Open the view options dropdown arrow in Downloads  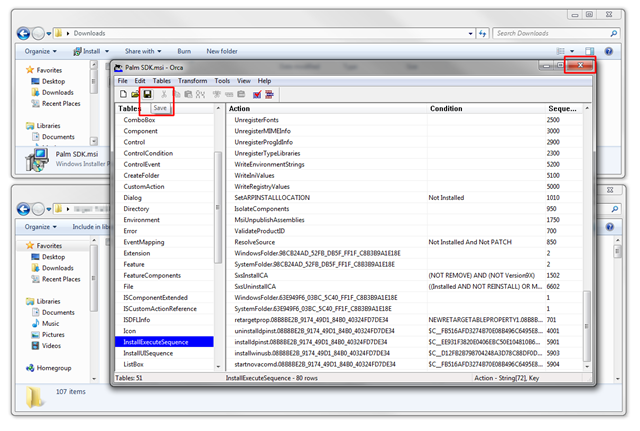572,51
